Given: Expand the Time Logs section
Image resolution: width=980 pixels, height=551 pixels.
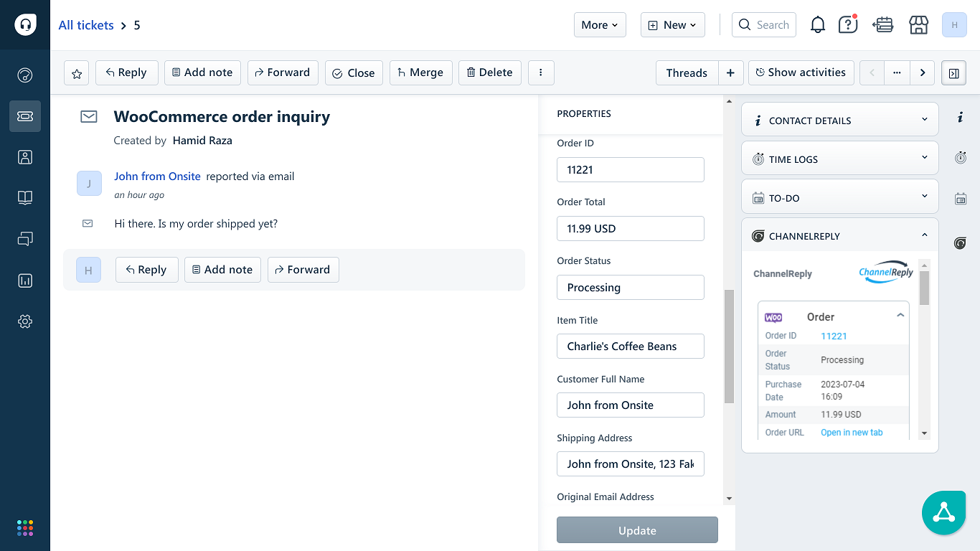Looking at the screenshot, I should tap(840, 159).
